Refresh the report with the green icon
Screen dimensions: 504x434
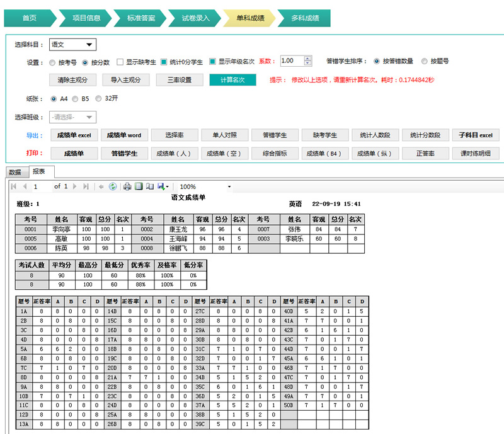click(113, 186)
